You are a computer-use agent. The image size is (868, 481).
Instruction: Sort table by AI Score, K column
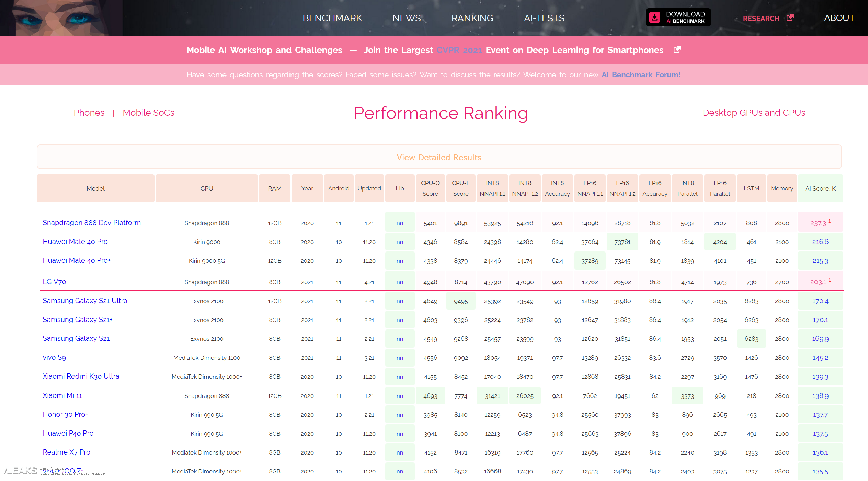[820, 189]
